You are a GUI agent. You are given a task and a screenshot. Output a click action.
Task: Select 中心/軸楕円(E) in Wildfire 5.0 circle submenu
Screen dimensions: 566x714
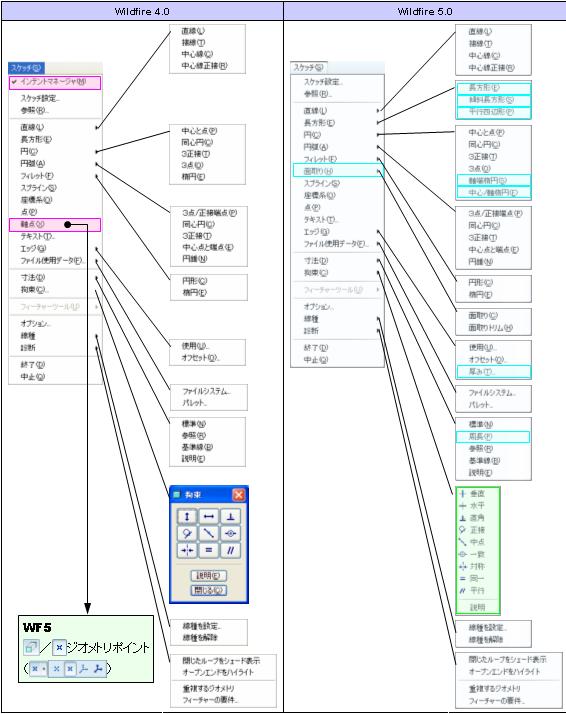tap(494, 193)
